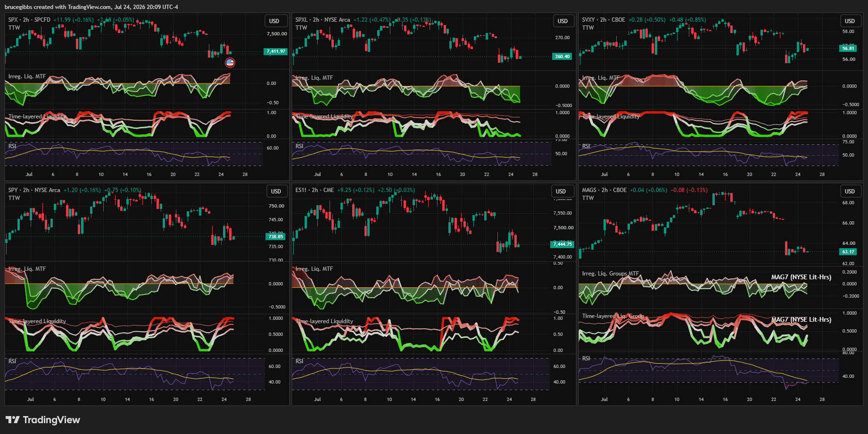Image resolution: width=868 pixels, height=434 pixels.
Task: Select the 7,411.97 price label on SPX
Action: pyautogui.click(x=276, y=51)
